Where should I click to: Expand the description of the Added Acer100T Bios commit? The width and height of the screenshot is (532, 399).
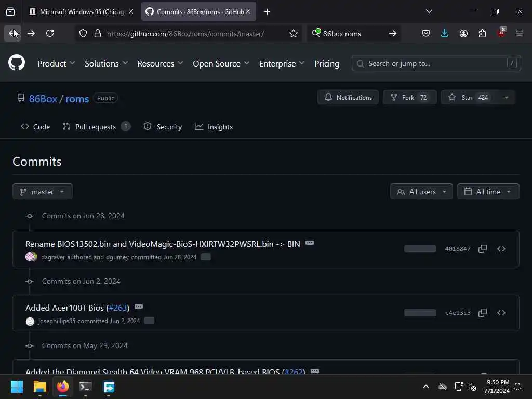[139, 307]
